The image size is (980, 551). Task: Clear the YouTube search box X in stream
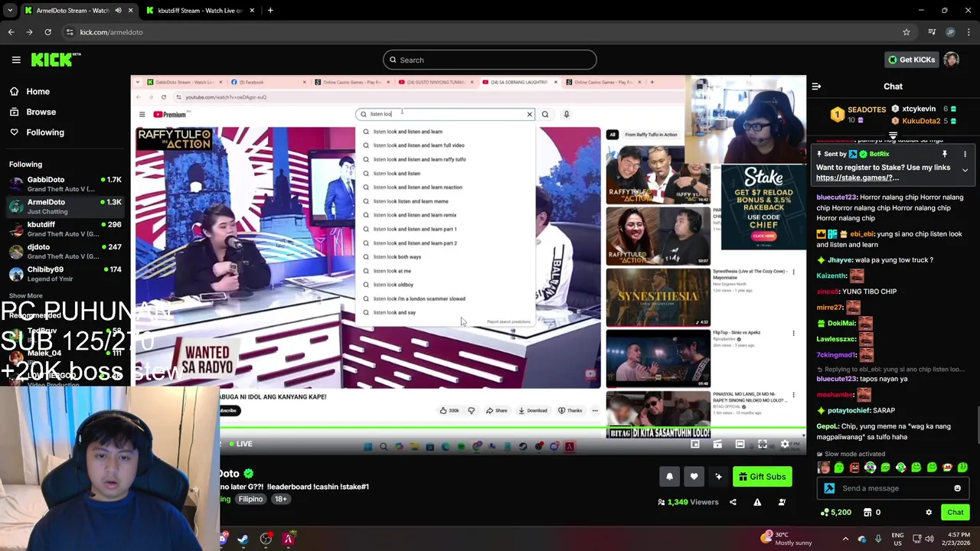(x=529, y=114)
